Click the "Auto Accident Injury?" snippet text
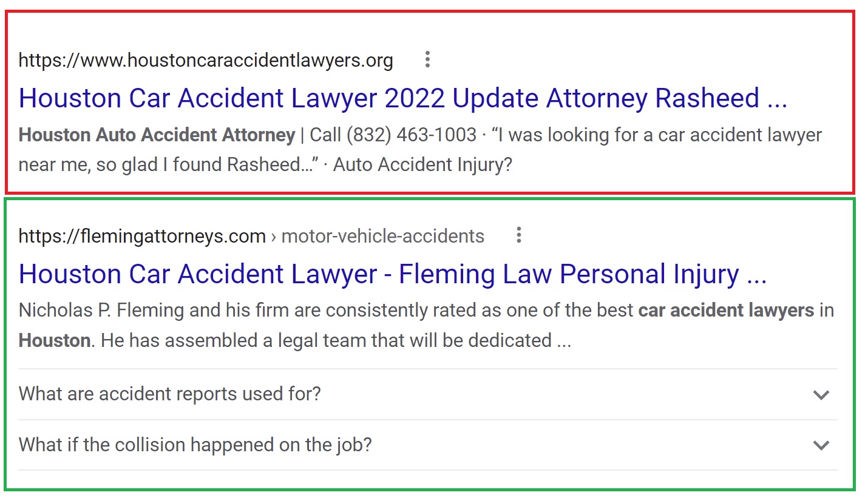The image size is (868, 501). (x=423, y=165)
